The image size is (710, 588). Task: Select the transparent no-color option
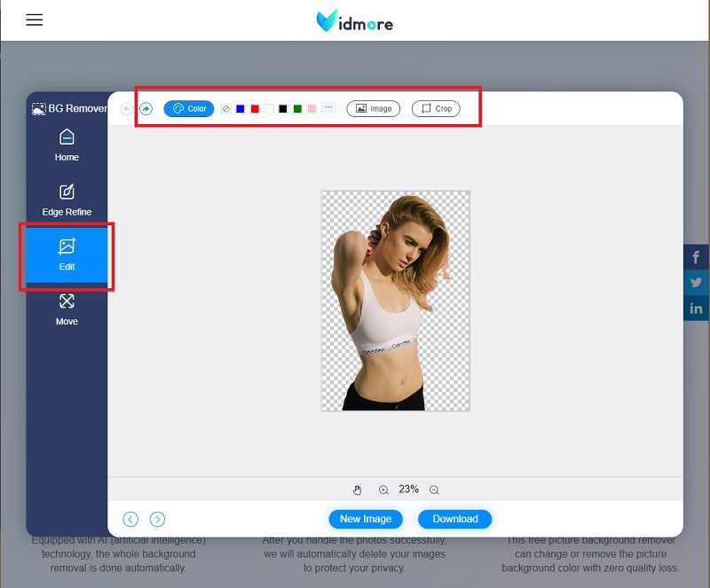pos(226,108)
